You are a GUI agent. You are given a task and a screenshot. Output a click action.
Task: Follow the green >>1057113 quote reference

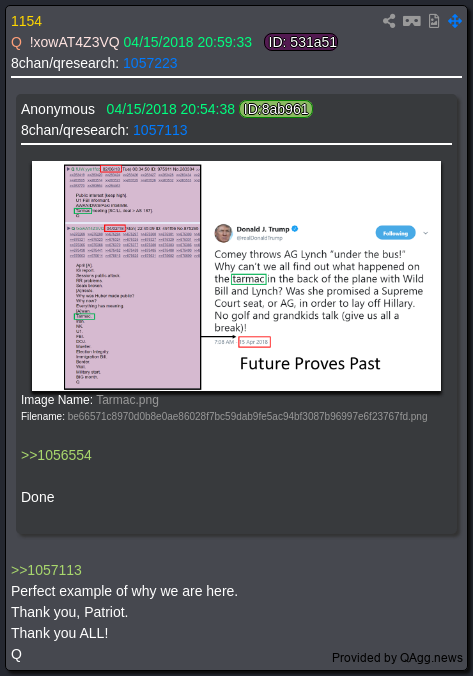(x=46, y=570)
